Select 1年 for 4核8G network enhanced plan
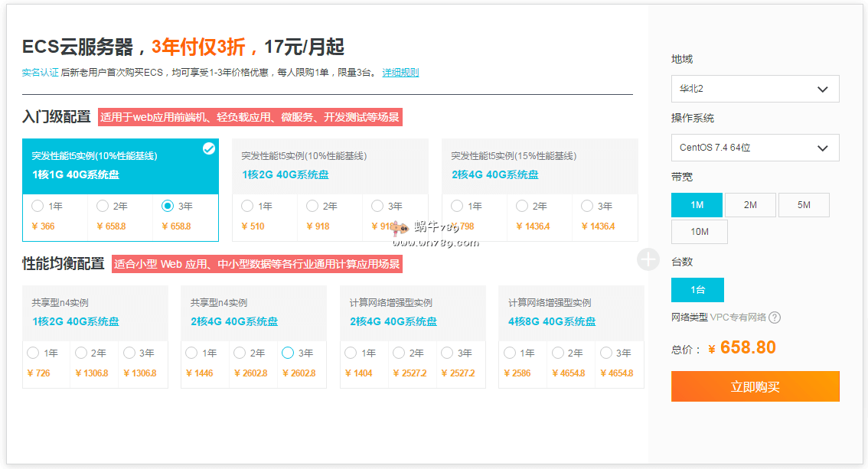 [510, 353]
